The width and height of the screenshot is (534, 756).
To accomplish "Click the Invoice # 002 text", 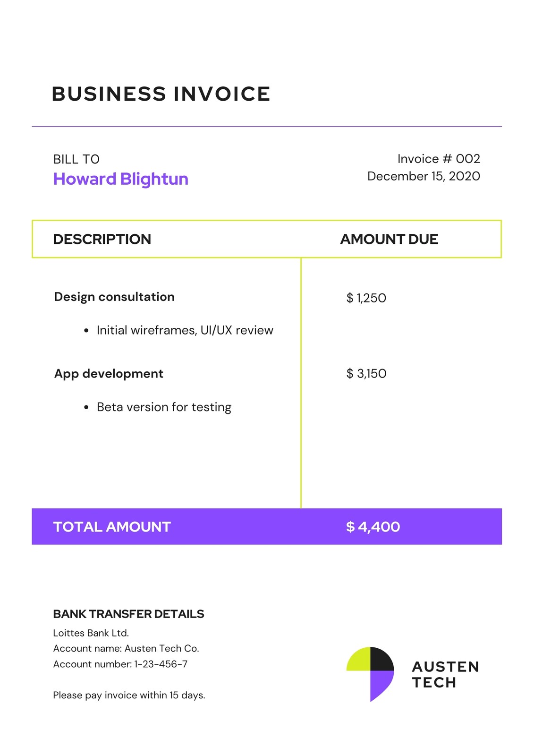I will tap(439, 159).
